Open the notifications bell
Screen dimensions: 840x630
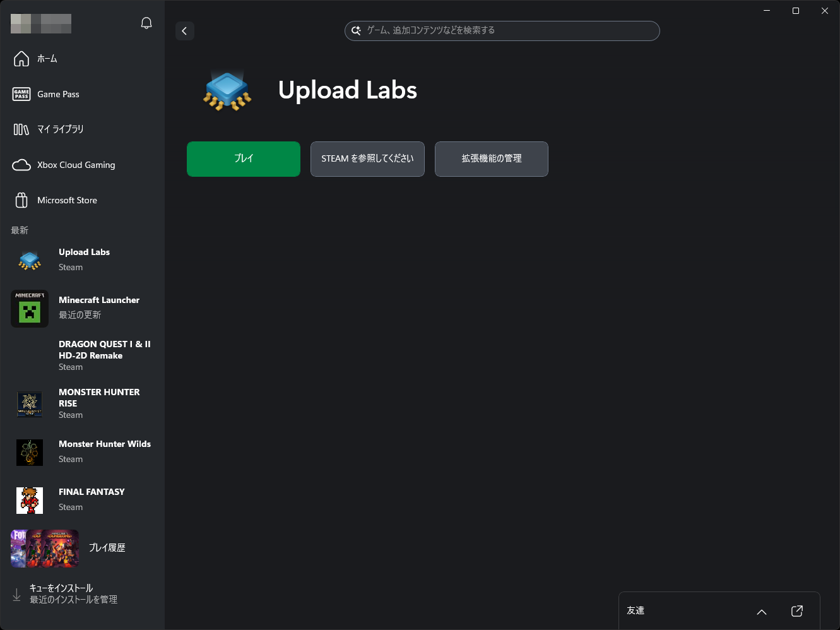pos(146,22)
